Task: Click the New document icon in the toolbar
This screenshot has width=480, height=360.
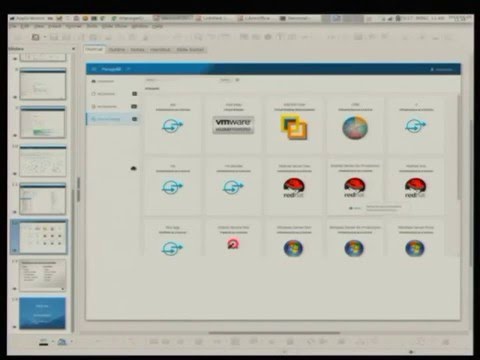Action: 35,37
